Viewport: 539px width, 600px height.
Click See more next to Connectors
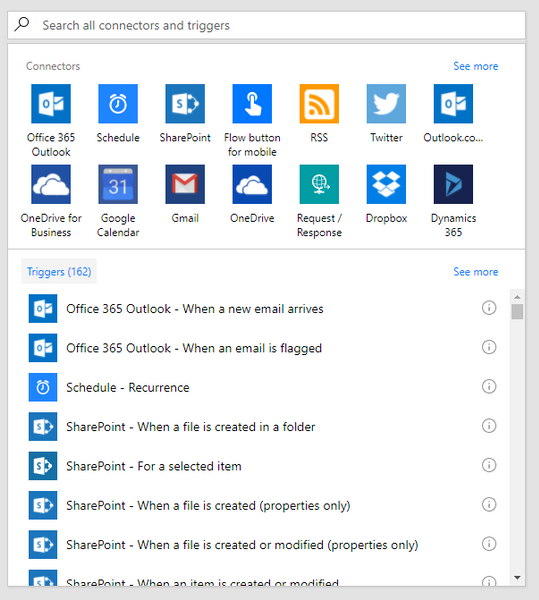pyautogui.click(x=475, y=66)
